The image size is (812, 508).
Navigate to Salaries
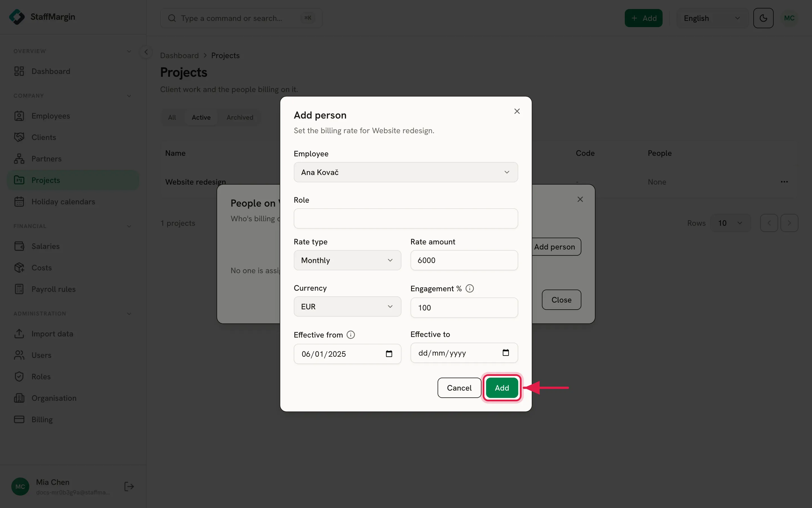coord(73,246)
